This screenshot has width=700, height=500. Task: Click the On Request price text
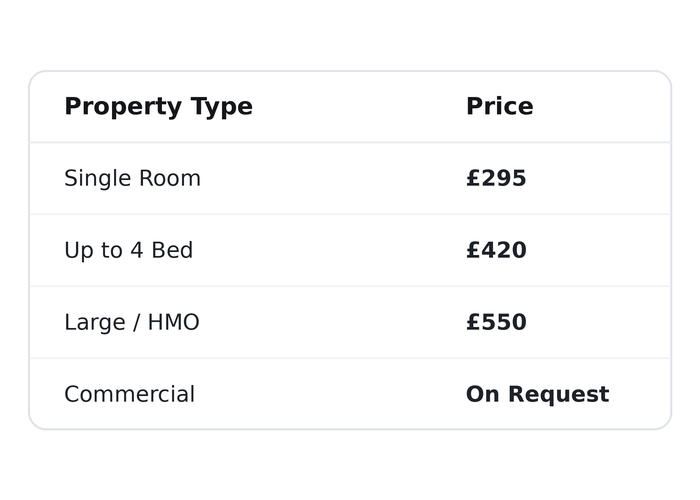[538, 395]
